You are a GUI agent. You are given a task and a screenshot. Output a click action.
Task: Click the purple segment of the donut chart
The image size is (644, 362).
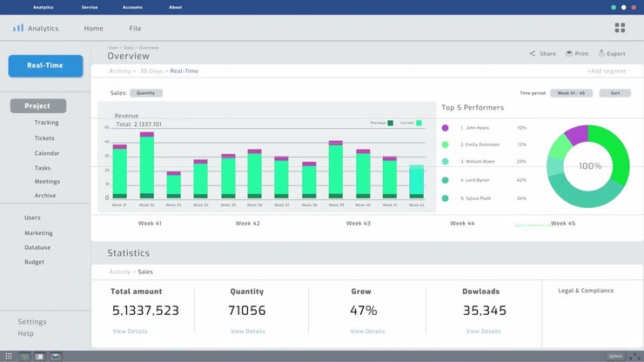(x=578, y=135)
